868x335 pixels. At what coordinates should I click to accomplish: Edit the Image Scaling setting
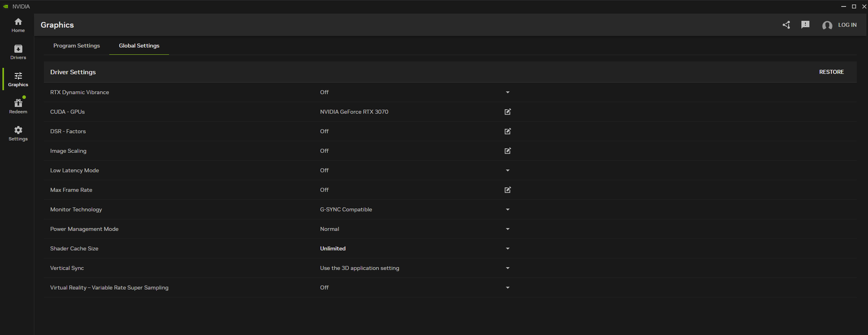click(507, 151)
